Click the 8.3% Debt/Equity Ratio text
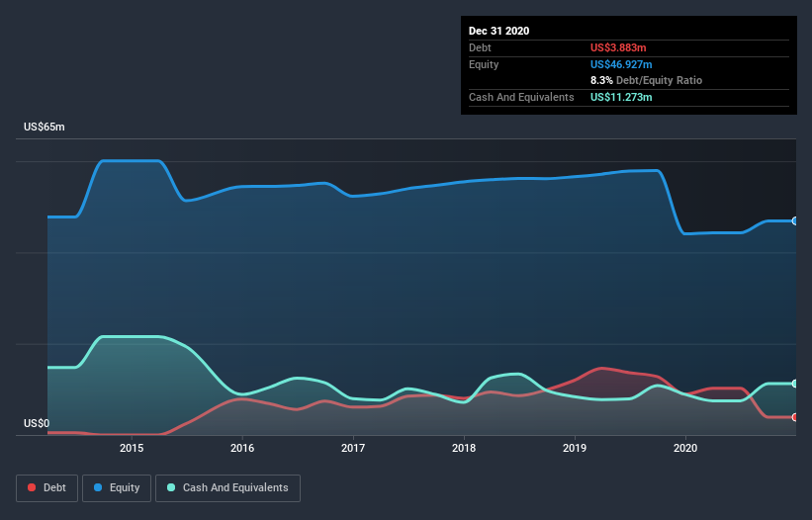This screenshot has height=520, width=812. click(x=646, y=81)
